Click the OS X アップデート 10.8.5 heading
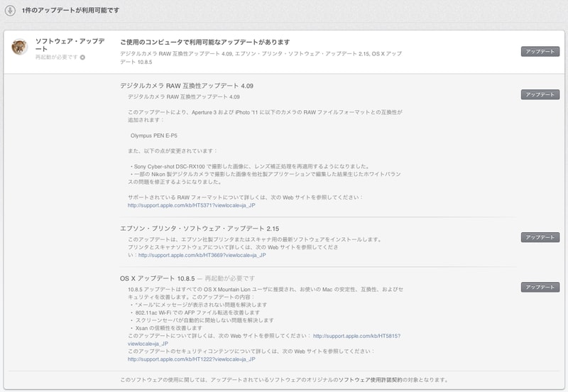The image size is (568, 392). pyautogui.click(x=157, y=278)
